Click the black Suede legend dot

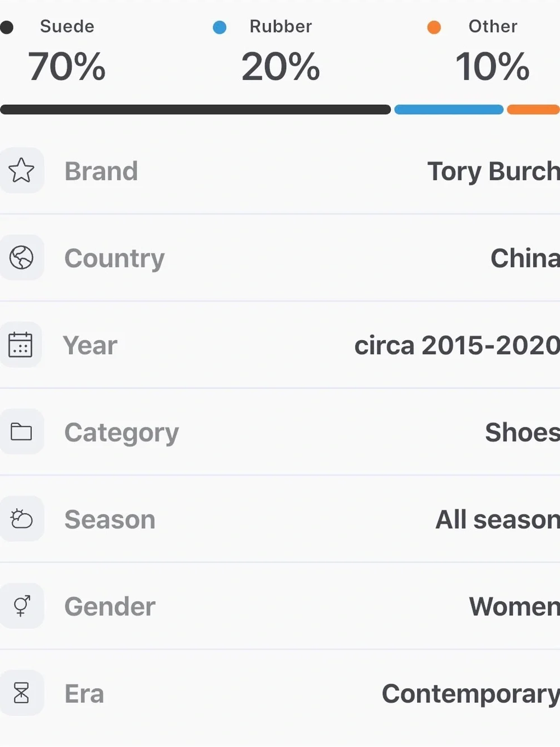pyautogui.click(x=6, y=27)
